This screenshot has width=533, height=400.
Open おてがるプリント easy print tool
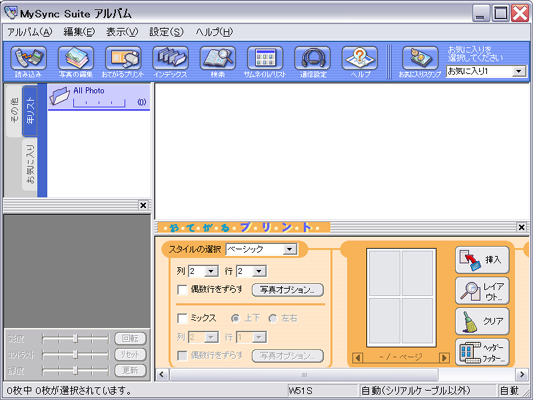123,58
